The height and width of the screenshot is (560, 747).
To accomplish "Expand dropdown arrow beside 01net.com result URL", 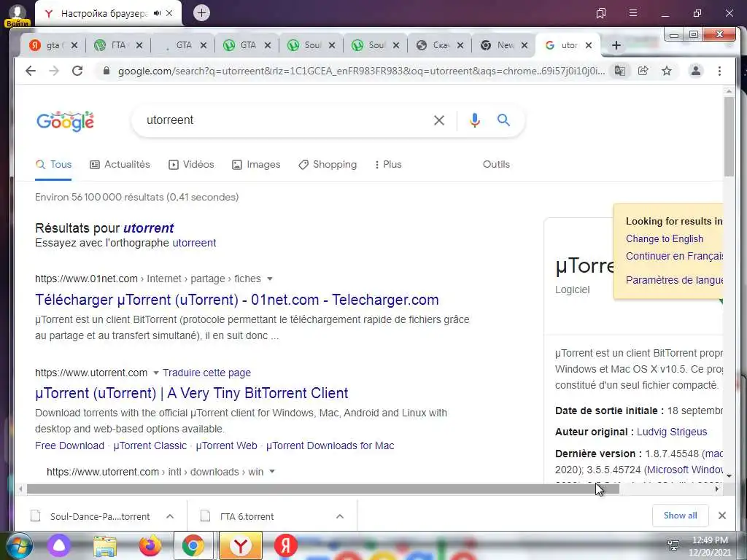I will (270, 279).
